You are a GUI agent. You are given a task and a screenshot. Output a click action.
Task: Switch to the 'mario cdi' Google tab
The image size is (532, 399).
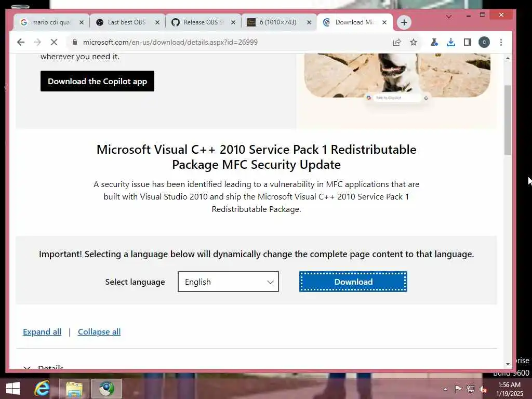(51, 22)
